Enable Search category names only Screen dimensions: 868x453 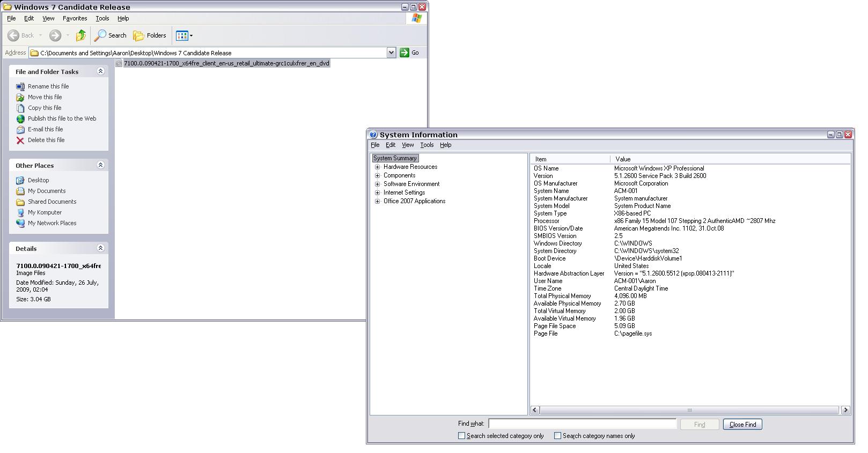[x=557, y=436]
